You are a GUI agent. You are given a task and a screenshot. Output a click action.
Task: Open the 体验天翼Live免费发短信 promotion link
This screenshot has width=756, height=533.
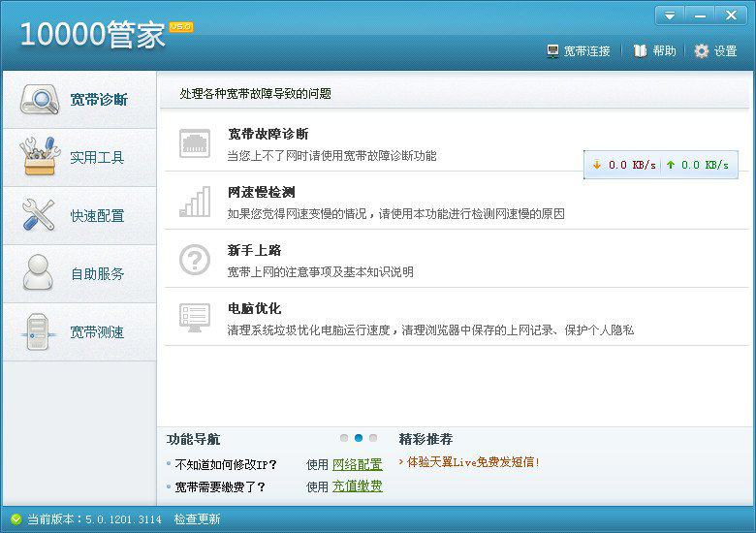[473, 462]
